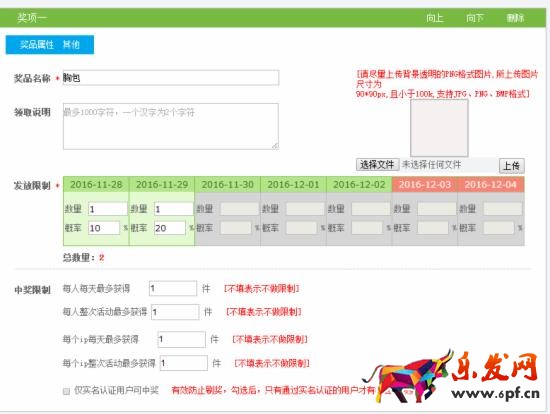
Task: Click the 删除 delete link
Action: point(515,18)
